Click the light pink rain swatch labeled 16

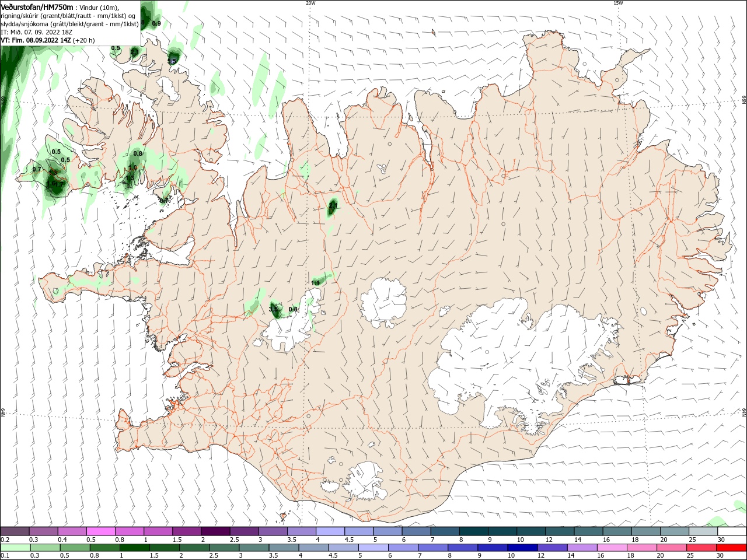point(612,548)
